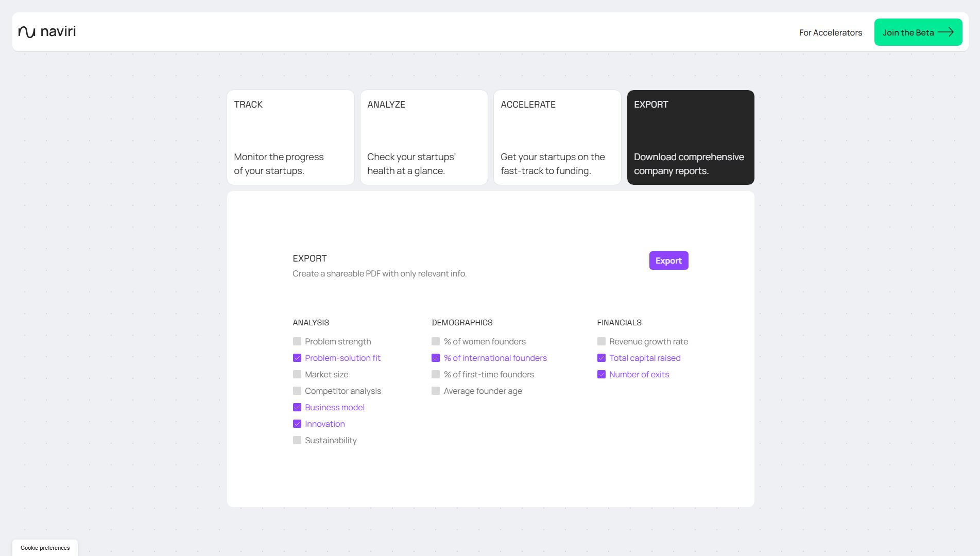Click the arrow inside Join the Beta button

(x=947, y=32)
